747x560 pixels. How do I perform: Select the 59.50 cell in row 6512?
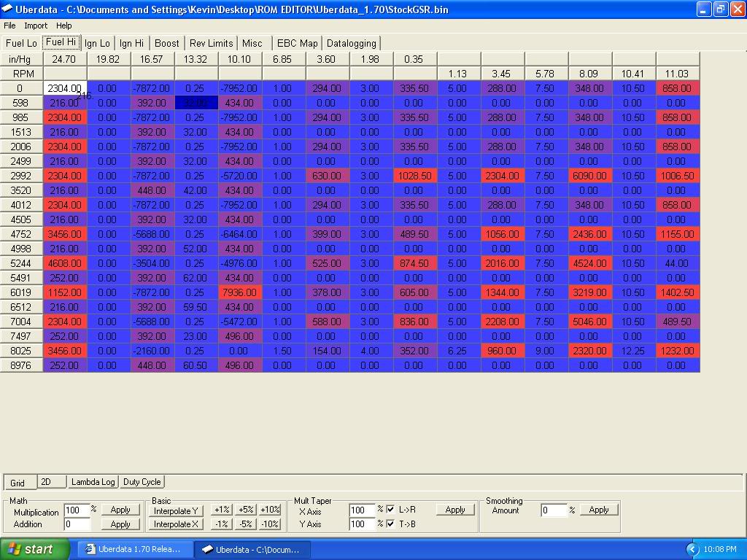point(196,307)
